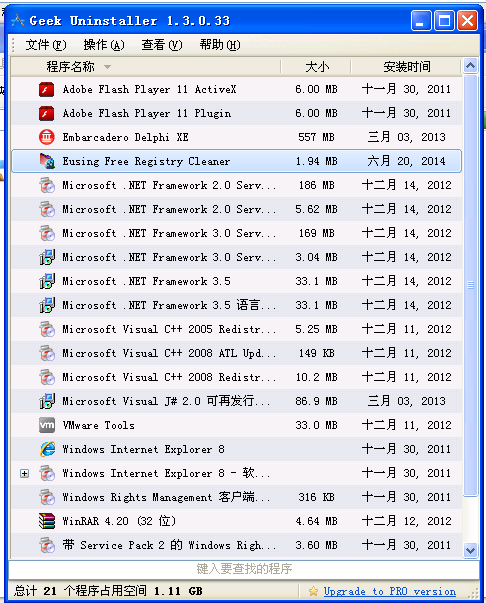This screenshot has width=486, height=603.
Task: Open the 文件(F) menu
Action: 46,45
